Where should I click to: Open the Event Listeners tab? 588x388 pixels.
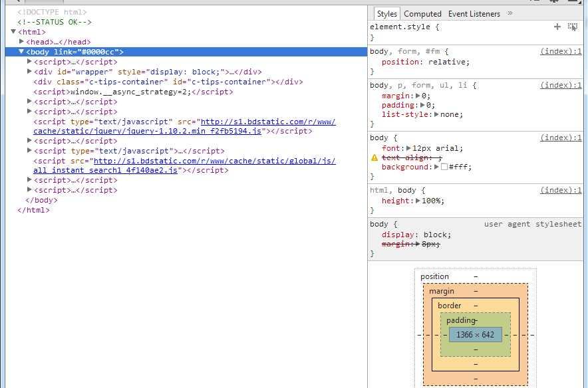[474, 14]
